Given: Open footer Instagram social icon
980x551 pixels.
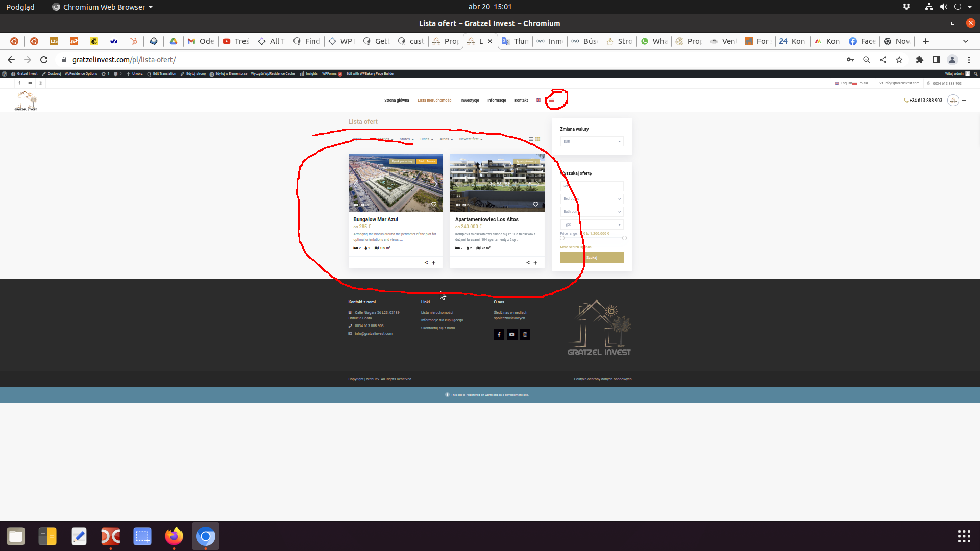Looking at the screenshot, I should tap(525, 335).
